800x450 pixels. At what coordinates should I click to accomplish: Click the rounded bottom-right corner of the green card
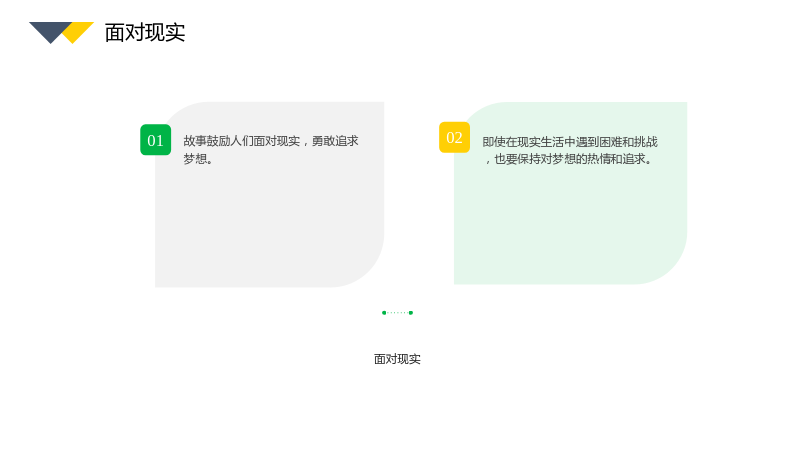670,267
